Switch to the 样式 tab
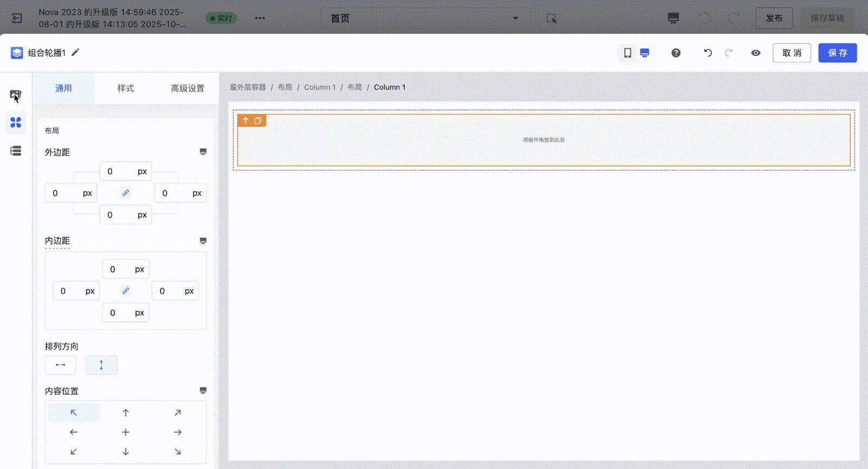This screenshot has width=868, height=469. click(125, 88)
